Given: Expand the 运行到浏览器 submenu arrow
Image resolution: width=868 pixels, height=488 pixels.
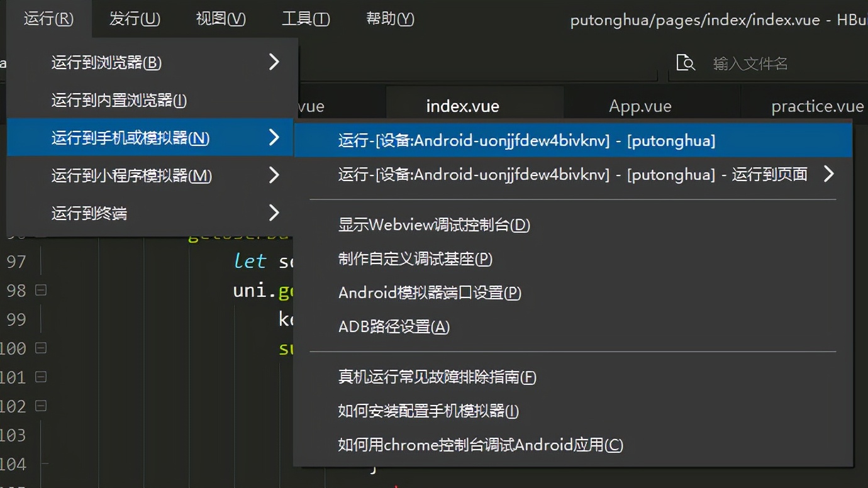Looking at the screenshot, I should [274, 62].
